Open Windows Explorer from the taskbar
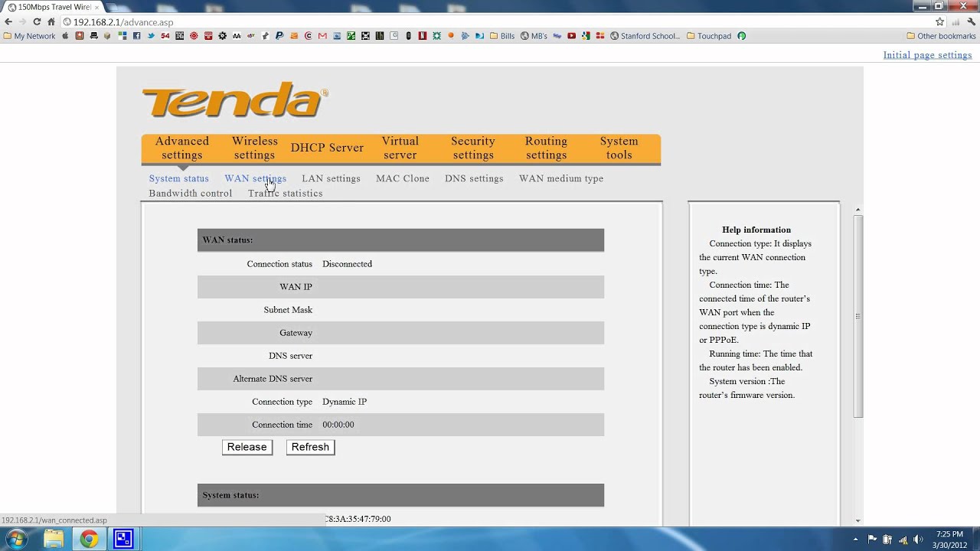This screenshot has height=551, width=980. 54,540
